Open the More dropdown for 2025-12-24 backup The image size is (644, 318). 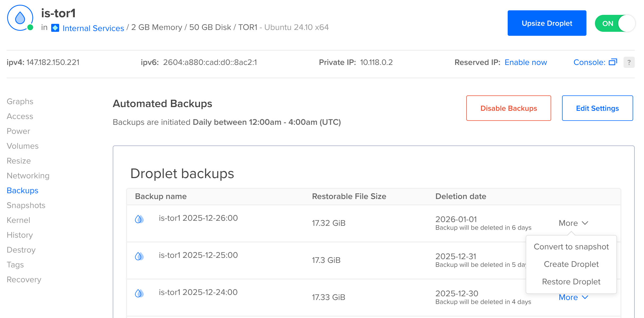click(x=573, y=297)
